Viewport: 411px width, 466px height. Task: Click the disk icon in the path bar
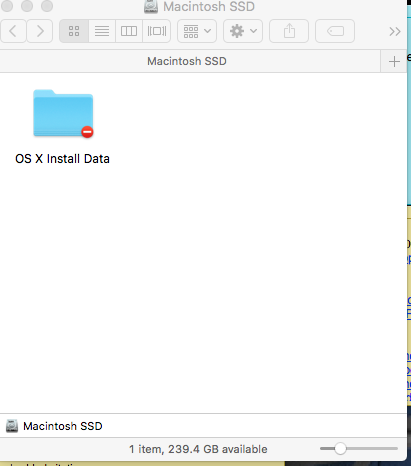point(12,426)
